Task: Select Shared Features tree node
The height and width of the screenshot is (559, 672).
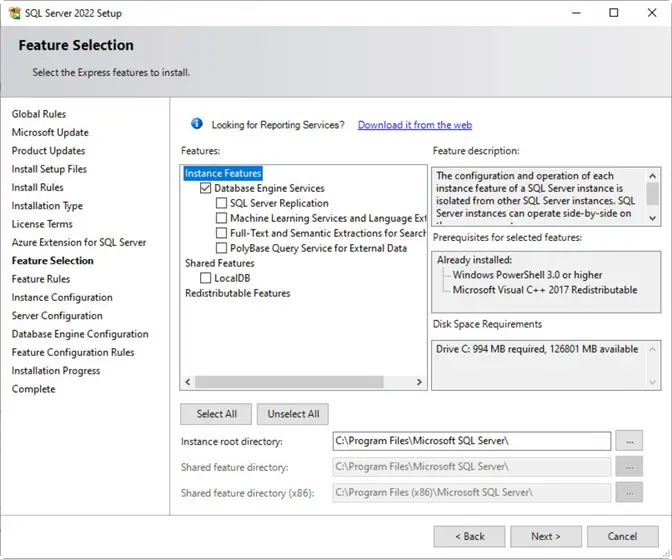Action: [x=220, y=263]
